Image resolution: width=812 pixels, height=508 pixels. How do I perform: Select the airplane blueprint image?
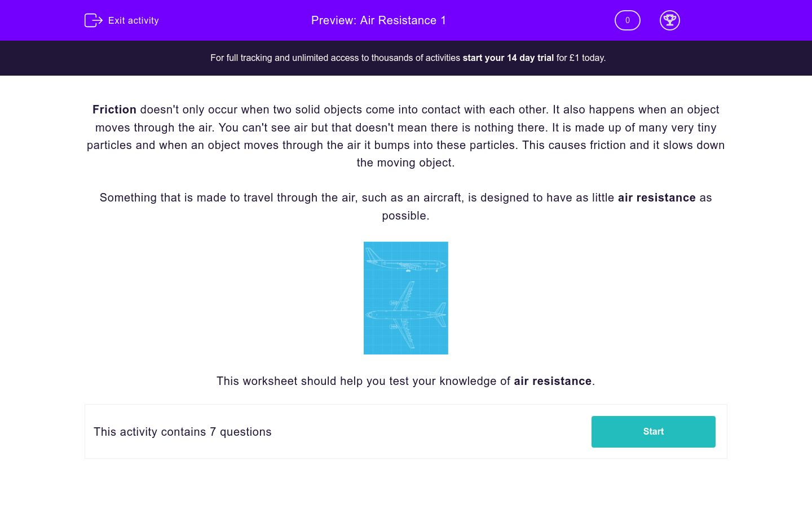click(405, 298)
